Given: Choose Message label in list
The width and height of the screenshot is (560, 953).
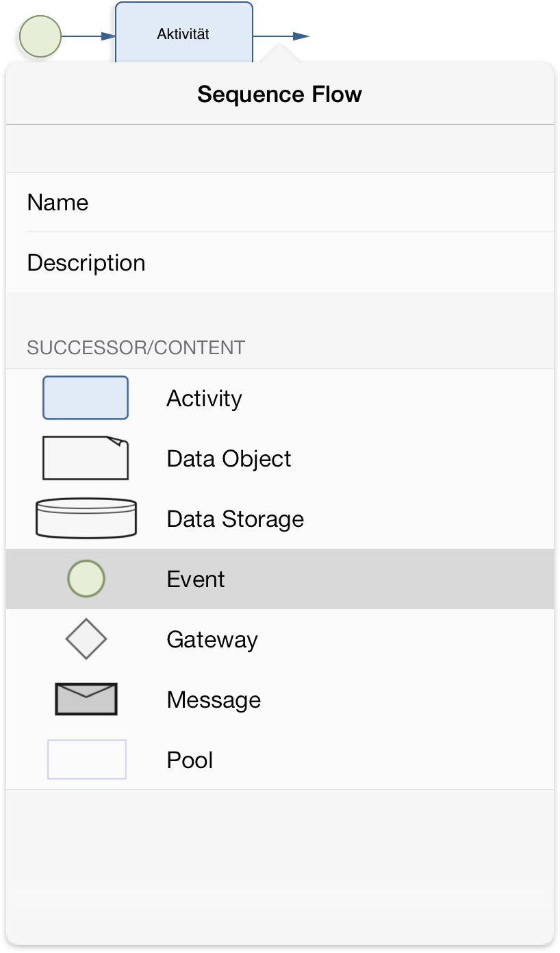Looking at the screenshot, I should point(214,700).
